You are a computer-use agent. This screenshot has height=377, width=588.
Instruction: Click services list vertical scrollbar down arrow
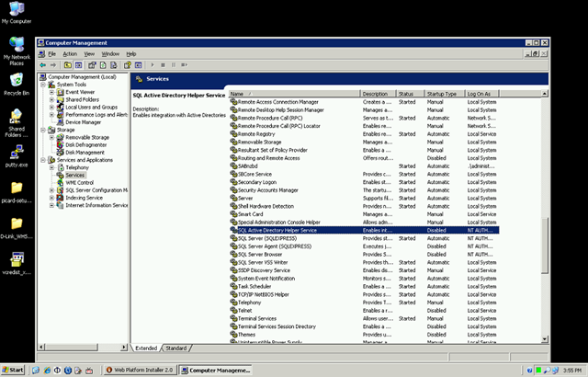click(x=545, y=339)
